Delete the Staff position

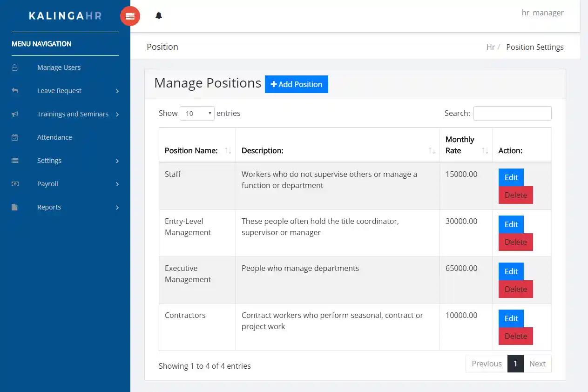point(516,195)
